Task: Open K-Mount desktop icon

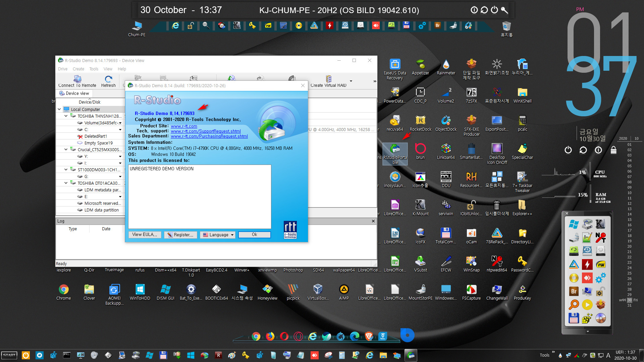Action: pos(420,208)
